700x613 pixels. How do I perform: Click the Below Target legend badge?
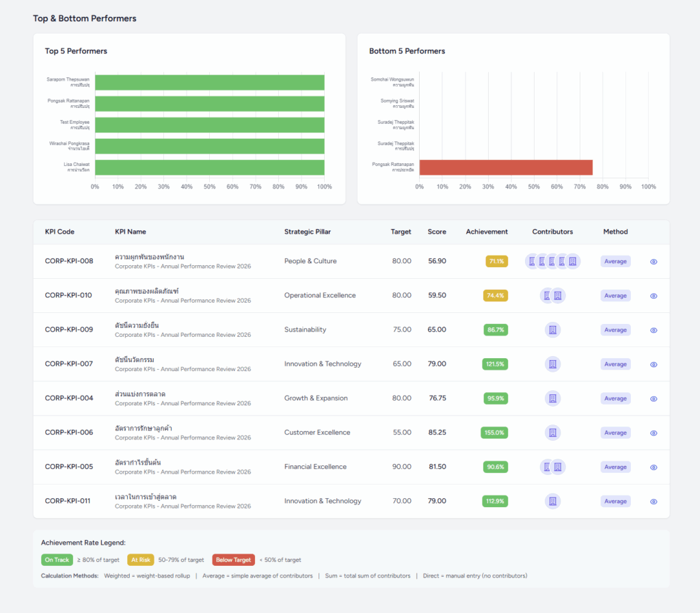(233, 560)
